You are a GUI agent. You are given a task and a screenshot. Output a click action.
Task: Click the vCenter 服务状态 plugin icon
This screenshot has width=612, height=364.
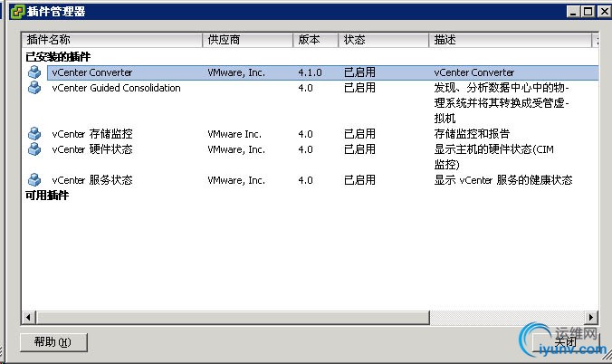(34, 180)
